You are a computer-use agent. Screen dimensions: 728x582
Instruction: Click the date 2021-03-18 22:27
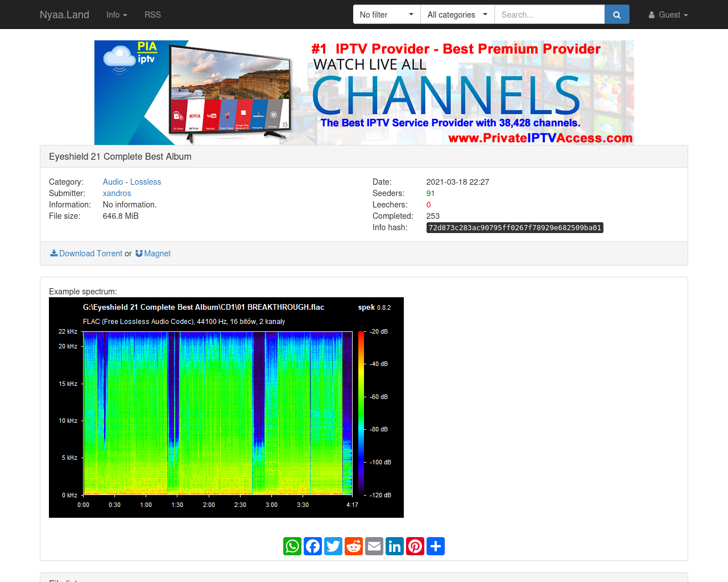[458, 182]
